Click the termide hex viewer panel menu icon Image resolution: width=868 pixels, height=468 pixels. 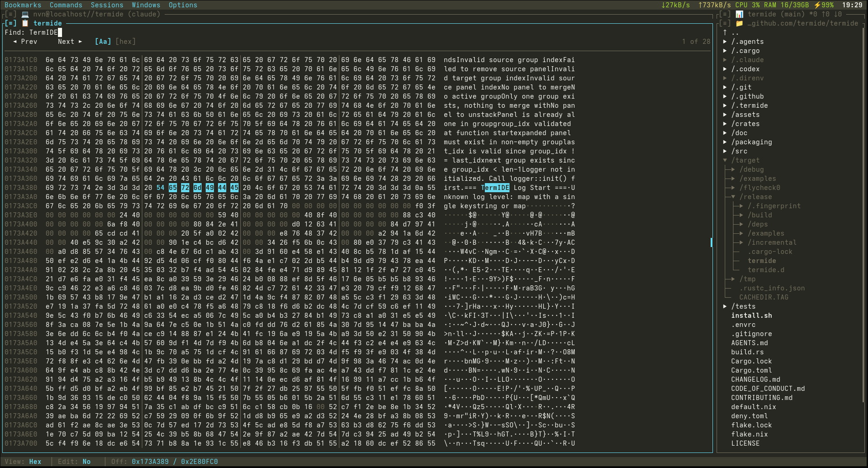click(10, 23)
